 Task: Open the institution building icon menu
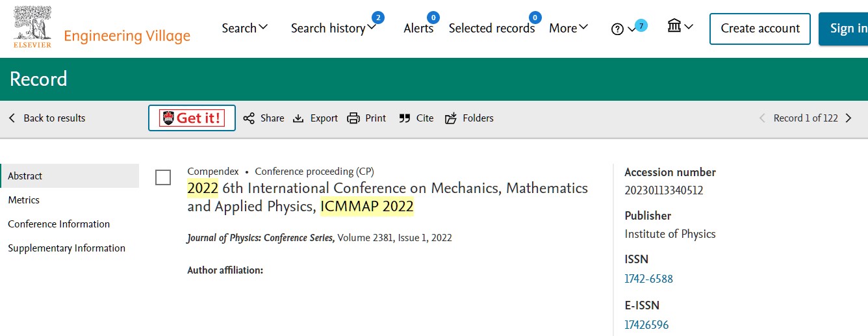point(680,27)
